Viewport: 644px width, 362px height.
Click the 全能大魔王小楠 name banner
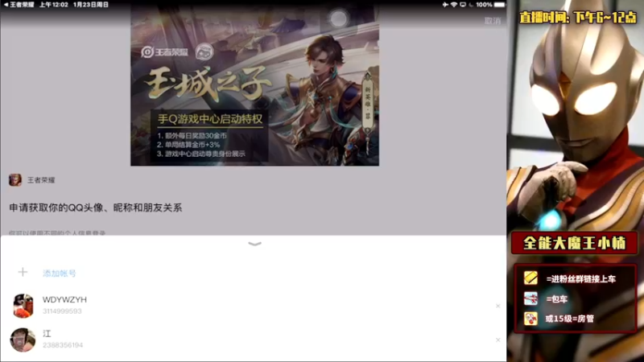click(x=574, y=243)
